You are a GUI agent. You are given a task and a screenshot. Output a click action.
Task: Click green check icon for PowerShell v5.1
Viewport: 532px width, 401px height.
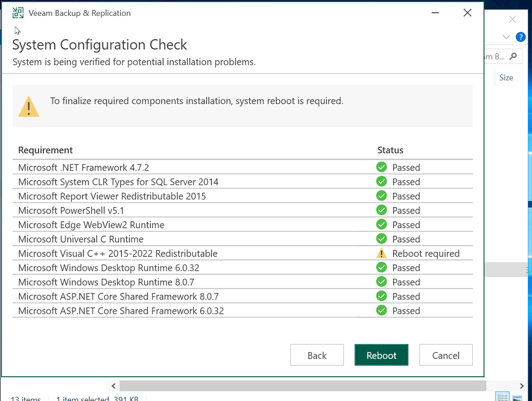tap(381, 210)
